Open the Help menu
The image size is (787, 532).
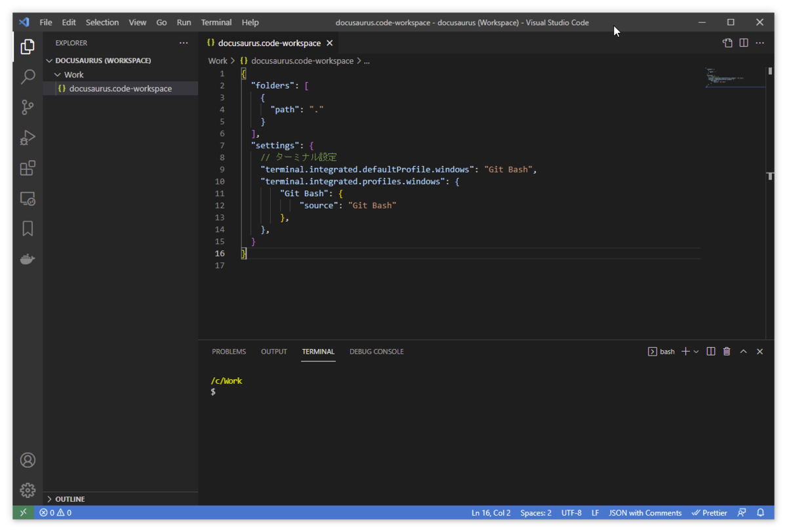250,22
